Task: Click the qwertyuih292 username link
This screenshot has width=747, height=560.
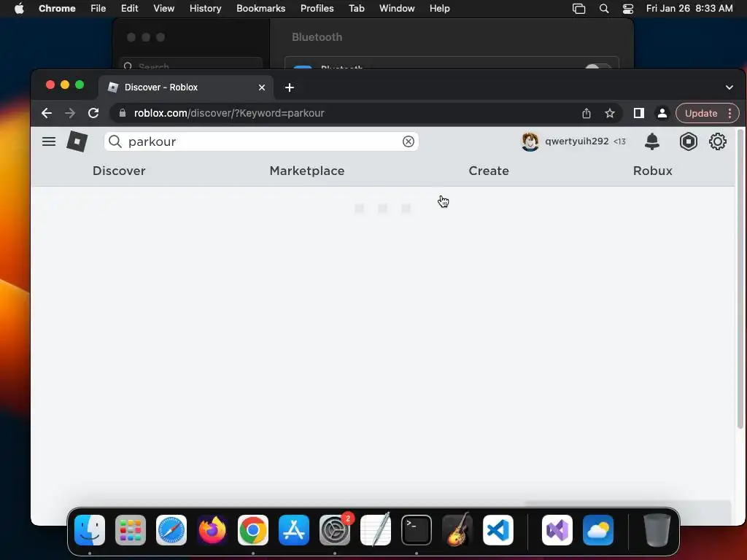Action: (577, 141)
